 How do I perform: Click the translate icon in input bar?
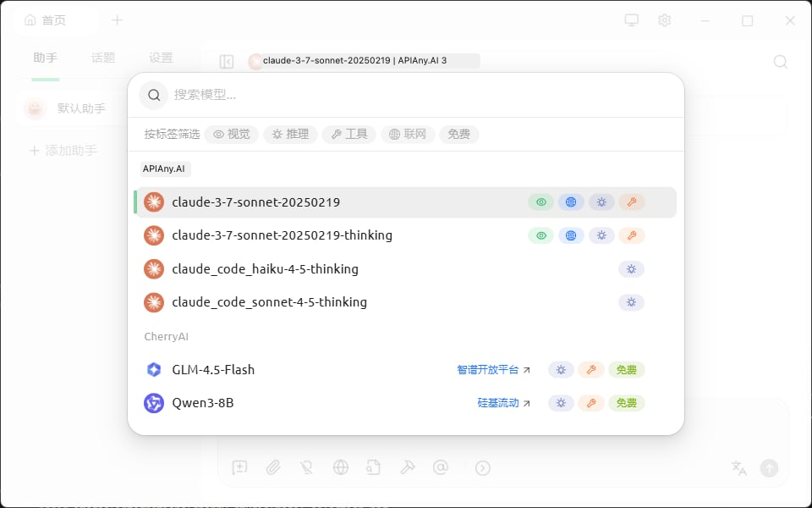pyautogui.click(x=739, y=468)
